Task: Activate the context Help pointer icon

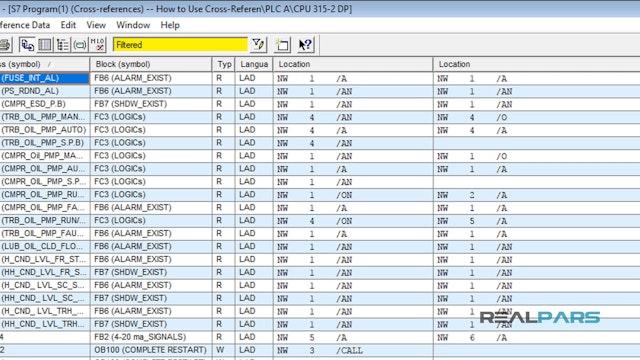Action: (x=305, y=45)
